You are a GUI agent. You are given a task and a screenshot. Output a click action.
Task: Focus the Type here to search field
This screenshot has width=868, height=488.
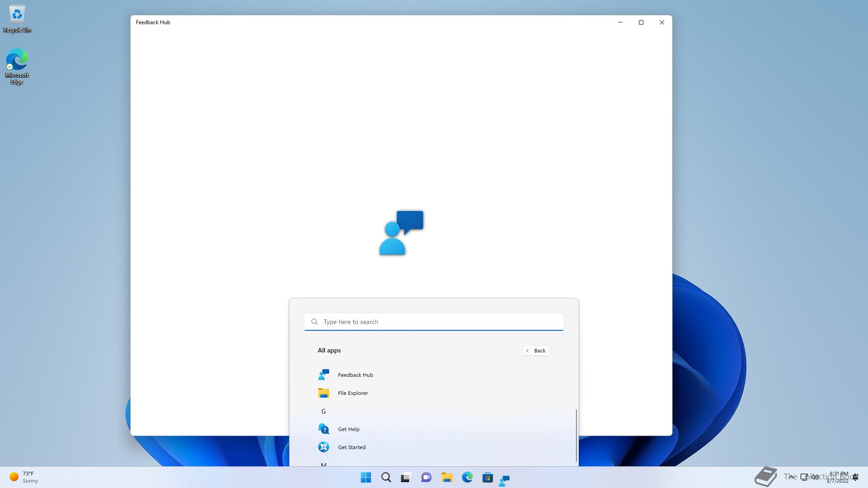coord(434,322)
